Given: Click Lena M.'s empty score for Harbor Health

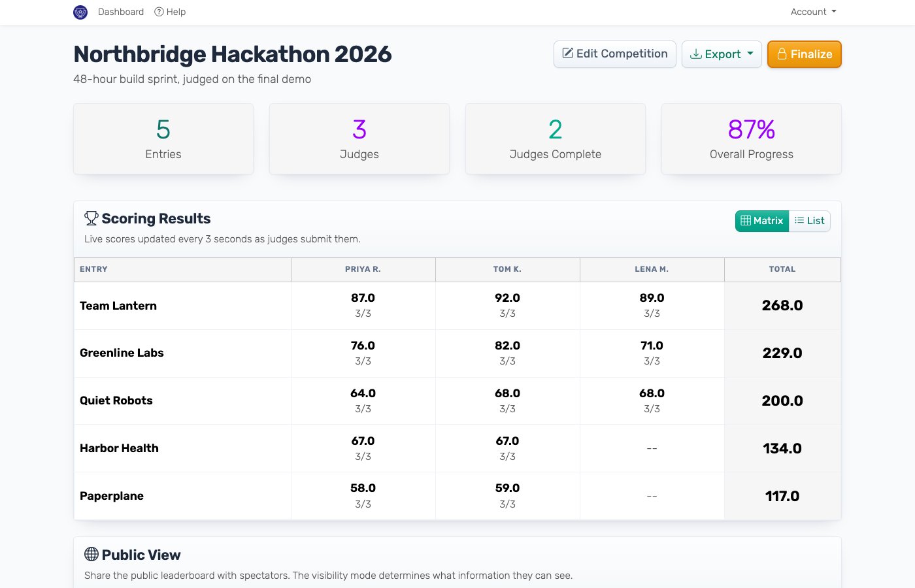Looking at the screenshot, I should point(652,448).
